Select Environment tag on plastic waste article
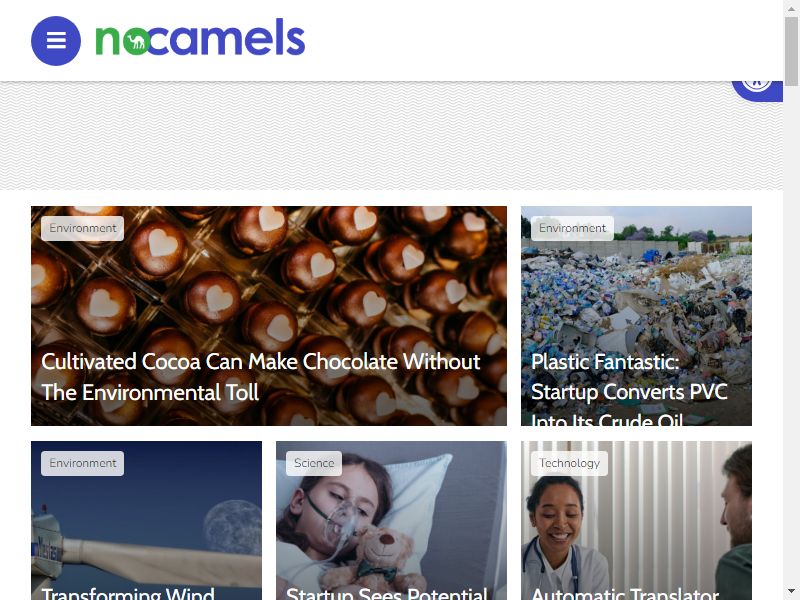The image size is (800, 600). 572,228
